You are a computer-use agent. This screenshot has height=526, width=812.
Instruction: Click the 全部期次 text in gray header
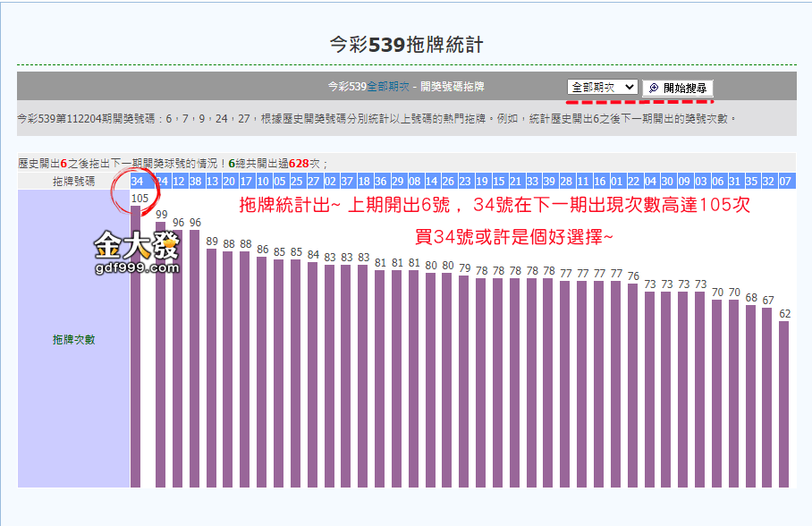tap(388, 87)
